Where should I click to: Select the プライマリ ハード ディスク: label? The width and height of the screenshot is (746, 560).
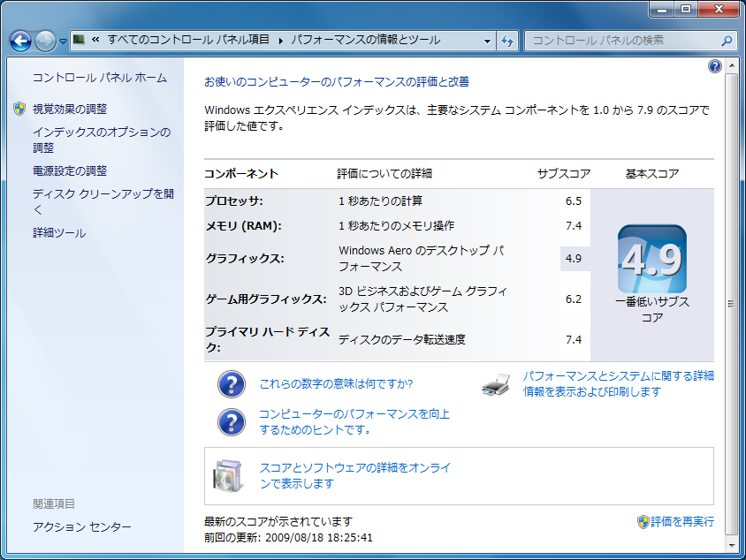[x=268, y=339]
